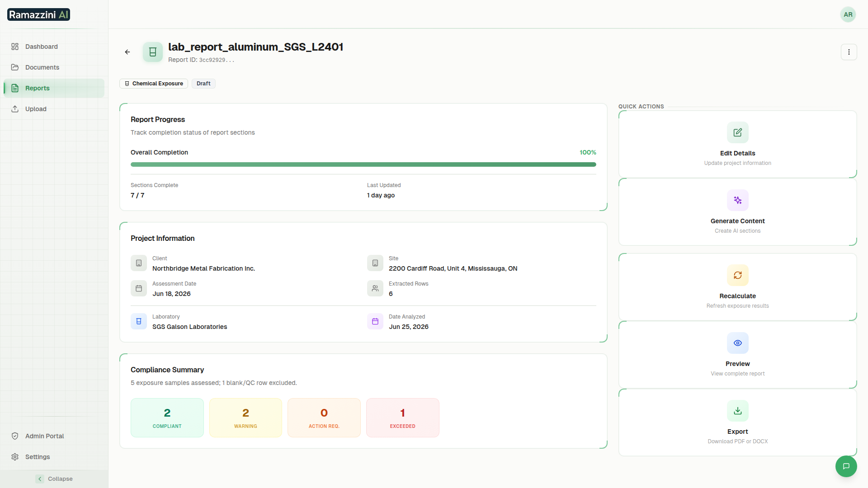
Task: Click the lab report beaker icon
Action: pos(153,52)
